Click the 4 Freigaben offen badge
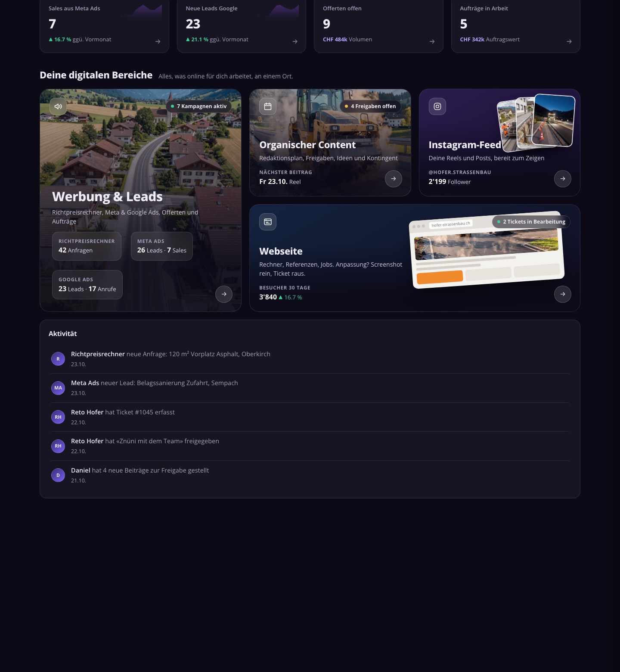The image size is (620, 672). point(371,106)
